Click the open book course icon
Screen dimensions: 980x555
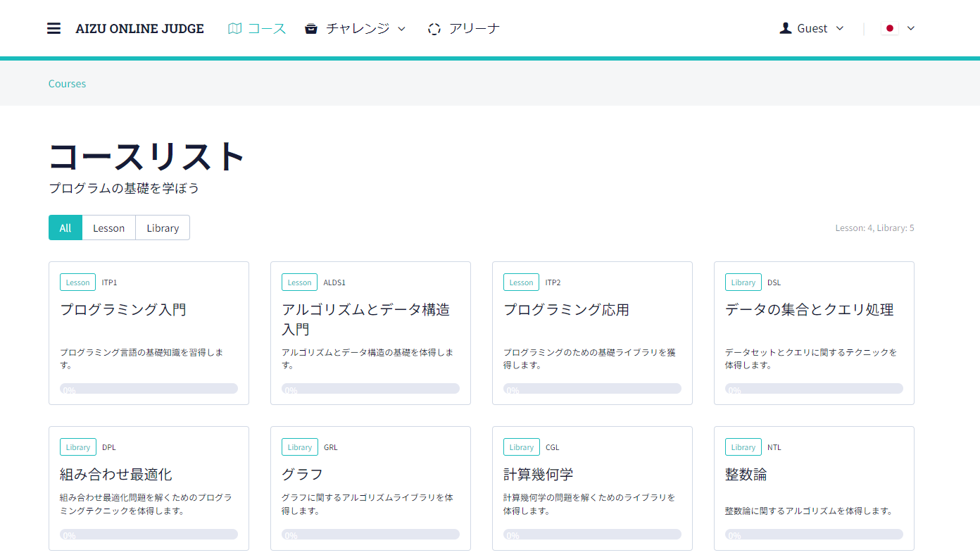(x=235, y=29)
